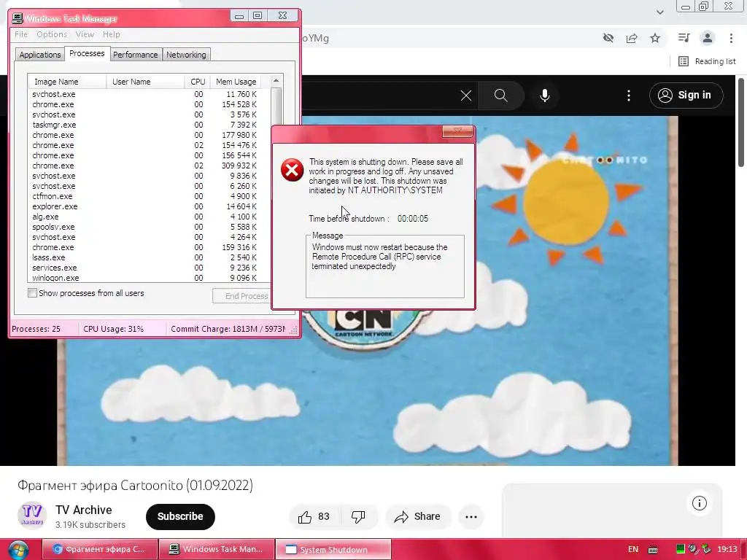The width and height of the screenshot is (747, 560).
Task: Click the Chrome tab search chevron
Action: (x=659, y=12)
